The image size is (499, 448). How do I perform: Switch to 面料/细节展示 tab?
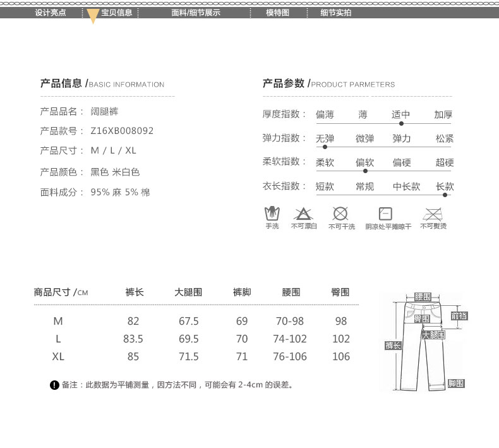[x=196, y=13]
